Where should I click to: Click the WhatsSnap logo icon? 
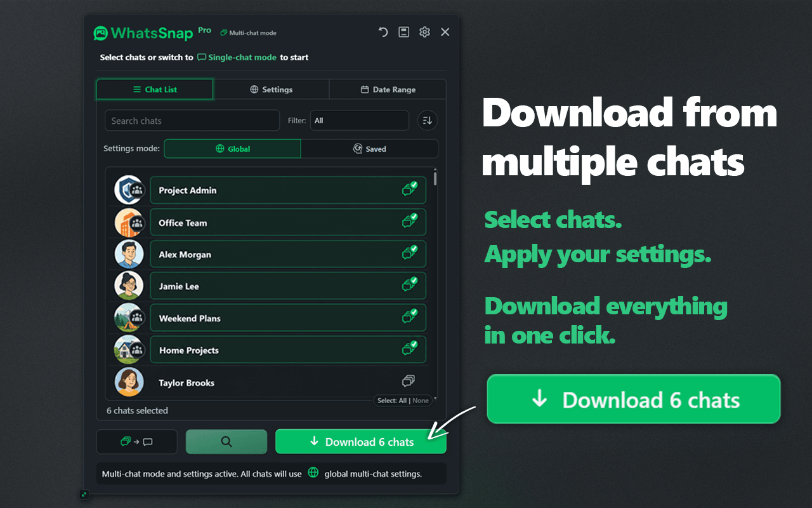(x=101, y=33)
